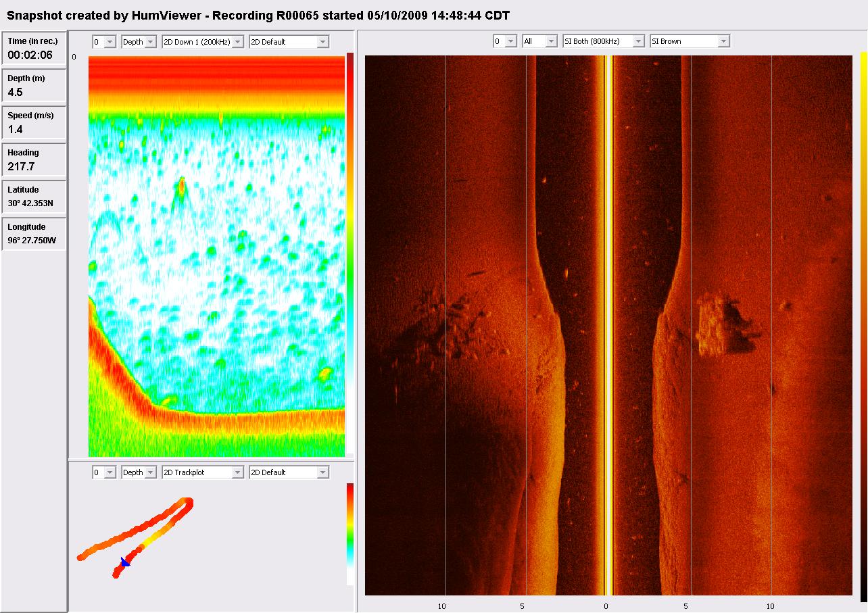Expand the Depth dropdown above the 2D sonar view
Viewport: 868px width, 613px height.
(139, 42)
